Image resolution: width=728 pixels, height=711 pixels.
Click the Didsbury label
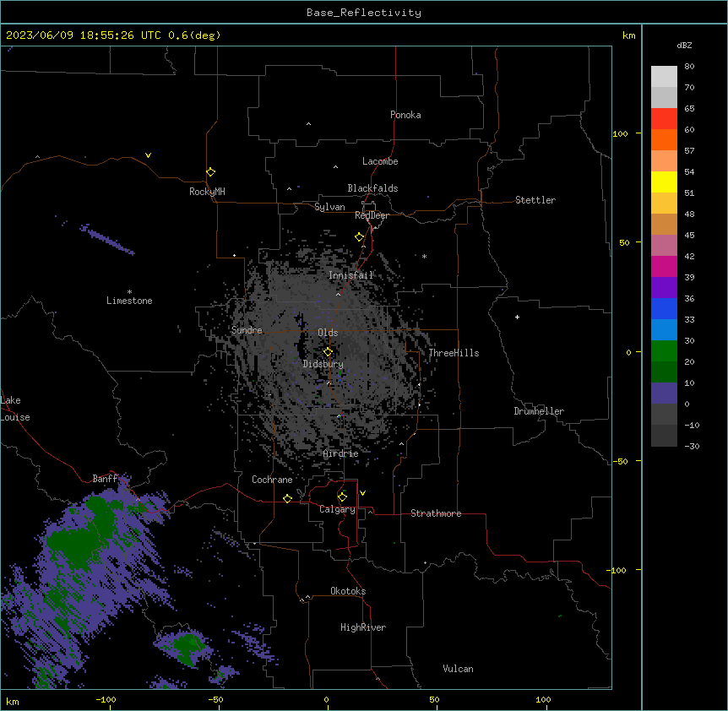323,364
